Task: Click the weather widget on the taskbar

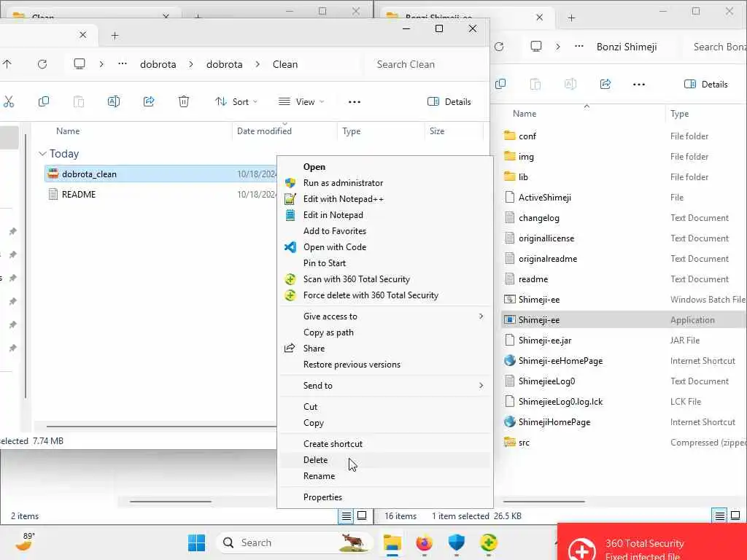Action: 25,542
